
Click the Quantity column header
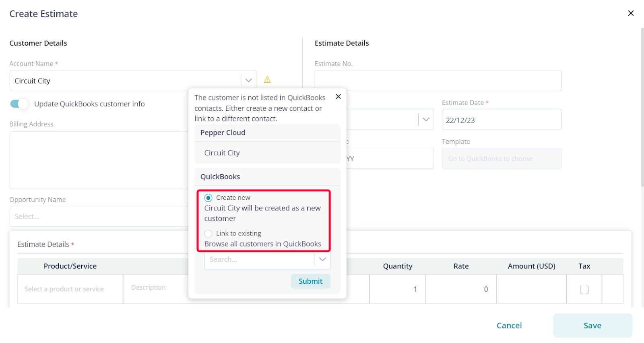pos(398,266)
